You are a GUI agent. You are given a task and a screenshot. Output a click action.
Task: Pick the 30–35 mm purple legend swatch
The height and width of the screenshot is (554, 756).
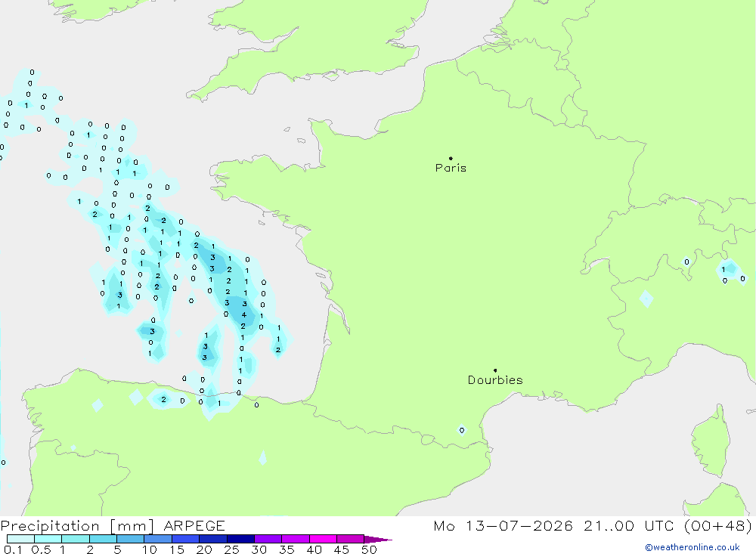[268, 539]
